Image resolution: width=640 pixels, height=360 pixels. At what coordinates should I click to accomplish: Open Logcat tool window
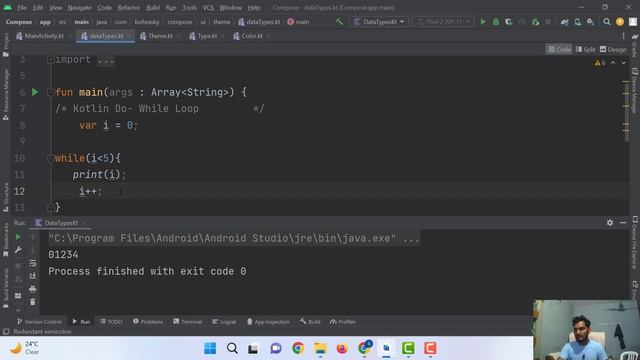click(x=224, y=322)
